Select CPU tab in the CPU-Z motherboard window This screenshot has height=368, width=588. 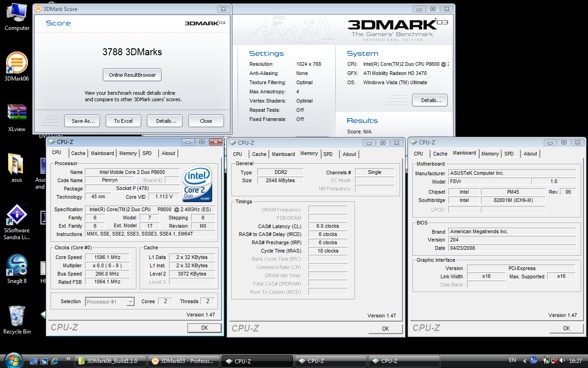point(418,154)
